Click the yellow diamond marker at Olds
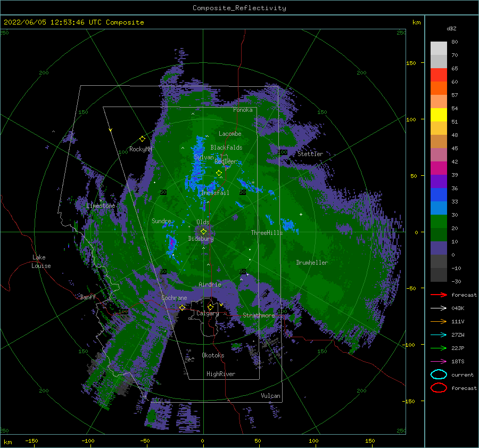 [x=203, y=232]
